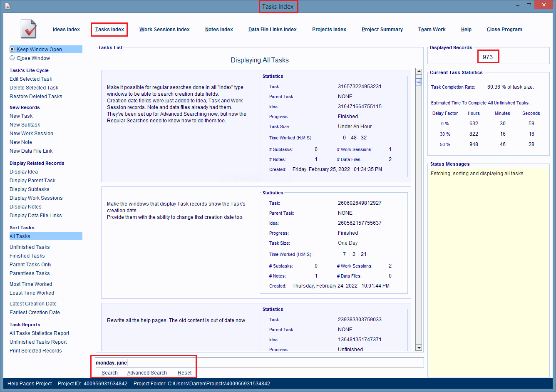
Task: Sort by Least Time Worked
Action: pos(32,293)
